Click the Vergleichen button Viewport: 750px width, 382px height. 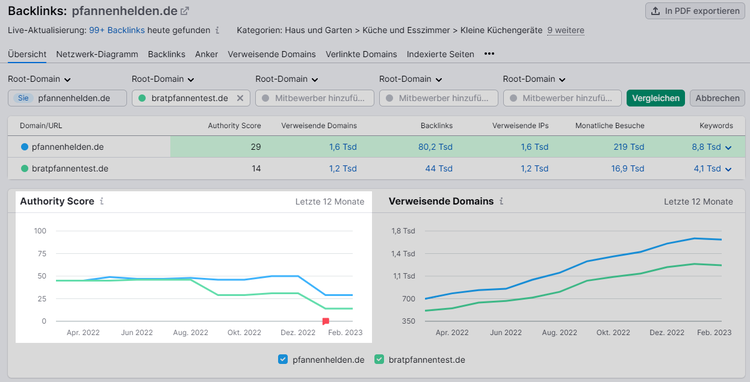656,98
